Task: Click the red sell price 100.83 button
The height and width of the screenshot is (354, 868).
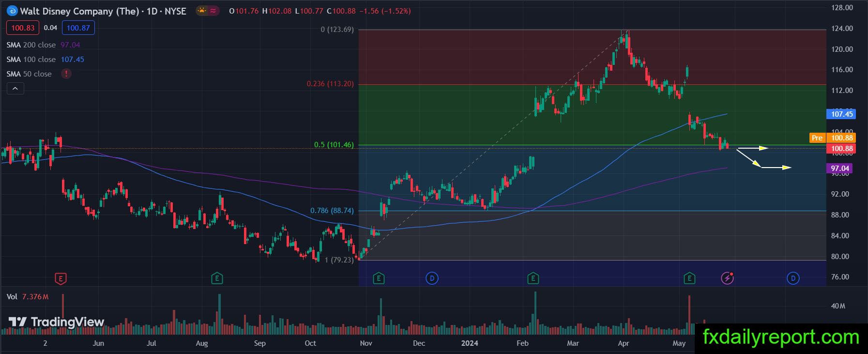Action: point(23,28)
